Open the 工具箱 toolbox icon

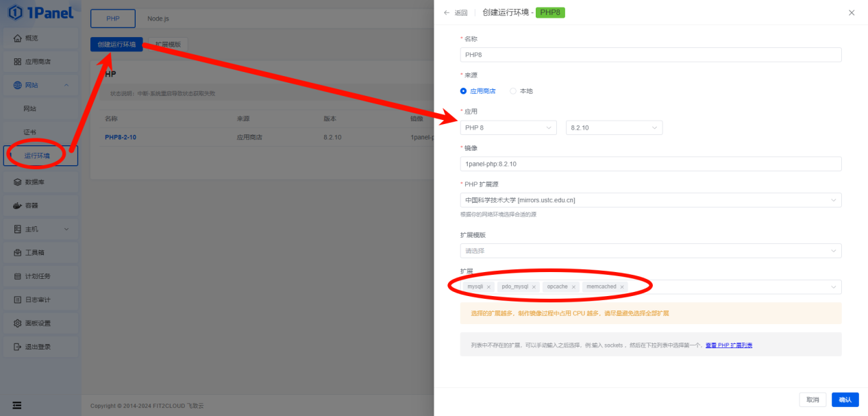point(18,253)
